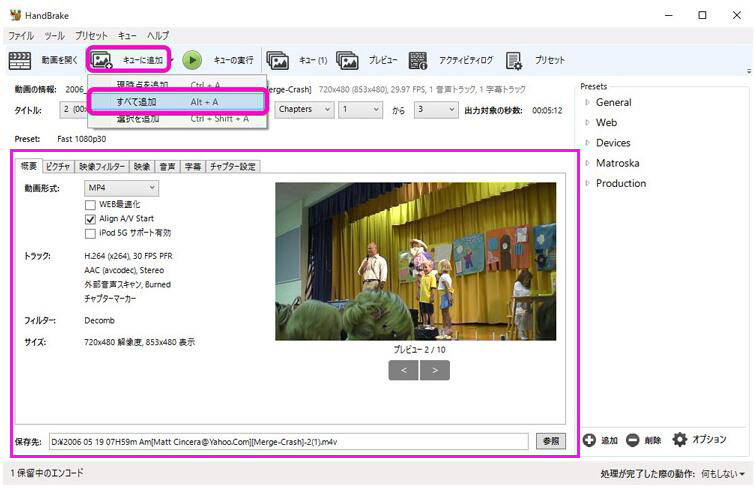Open the Chapters range type dropdown

coord(303,109)
